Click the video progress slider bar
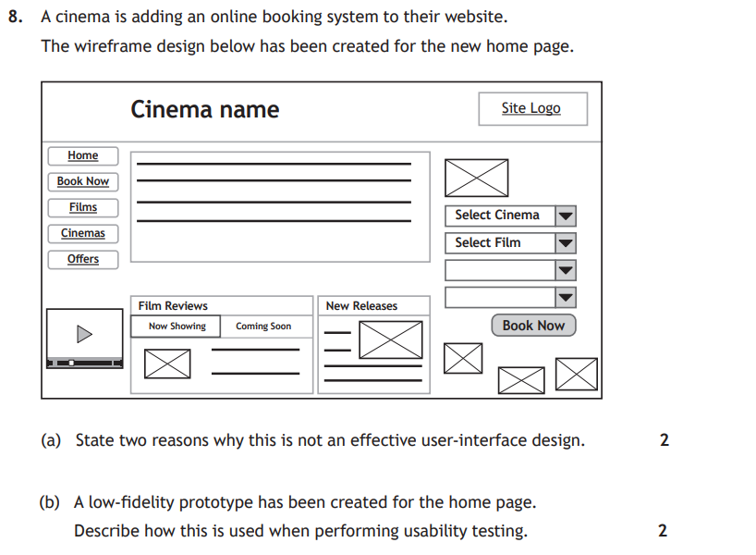The image size is (756, 555). click(84, 364)
